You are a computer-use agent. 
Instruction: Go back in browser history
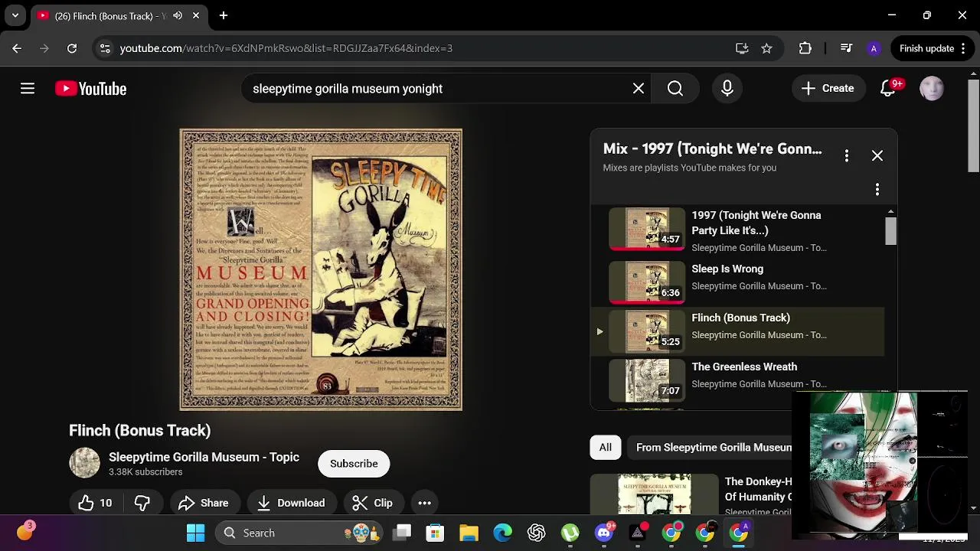click(17, 48)
